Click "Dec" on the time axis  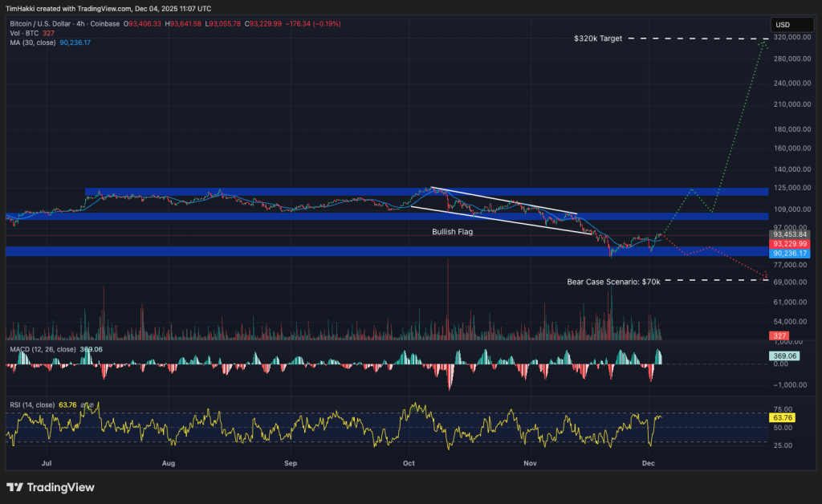click(648, 463)
